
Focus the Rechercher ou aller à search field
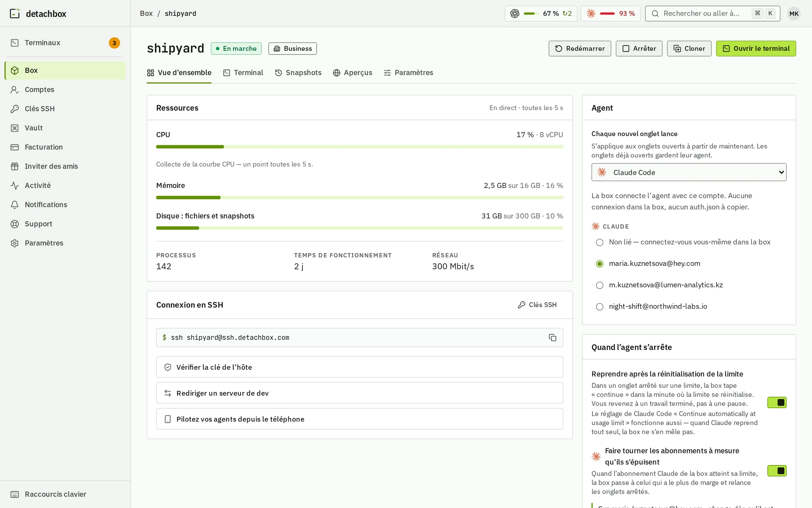pyautogui.click(x=712, y=14)
